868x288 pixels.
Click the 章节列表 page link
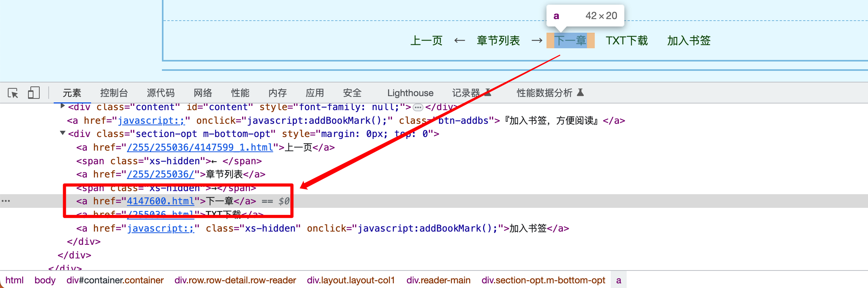click(x=499, y=40)
